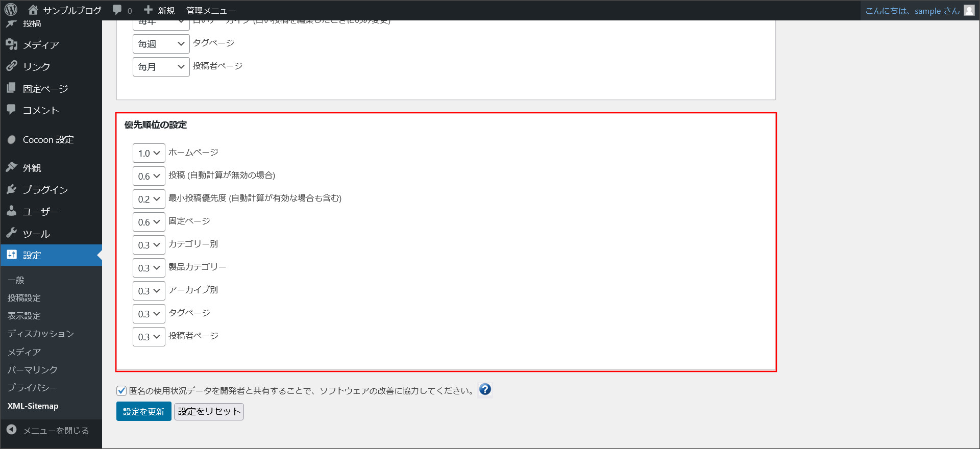980x449 pixels.
Task: Select the 設定 sidebar menu
Action: (51, 255)
